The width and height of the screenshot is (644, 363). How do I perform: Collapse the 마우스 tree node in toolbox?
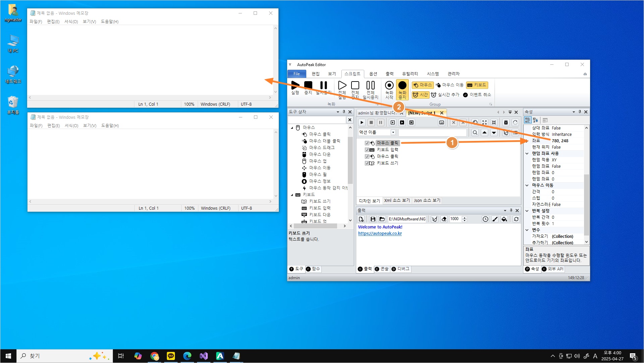292,128
